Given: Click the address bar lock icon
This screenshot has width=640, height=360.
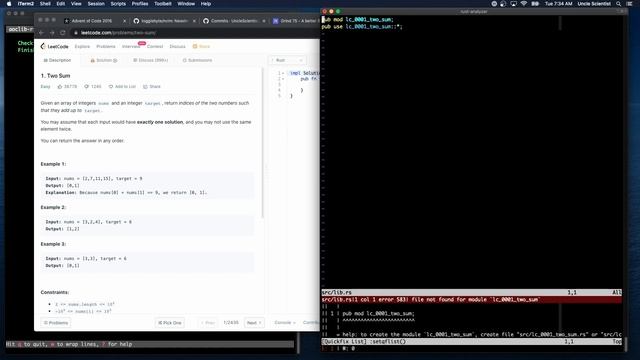Looking at the screenshot, I should pos(76,33).
